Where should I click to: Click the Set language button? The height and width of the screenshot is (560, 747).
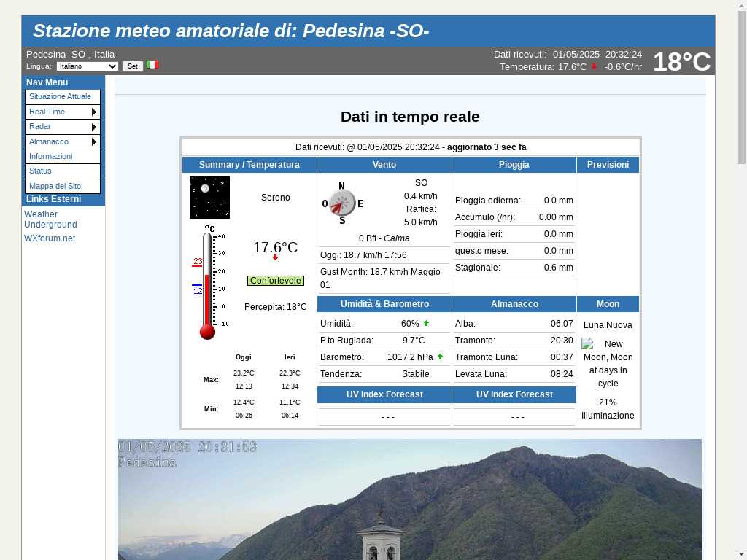click(x=133, y=66)
